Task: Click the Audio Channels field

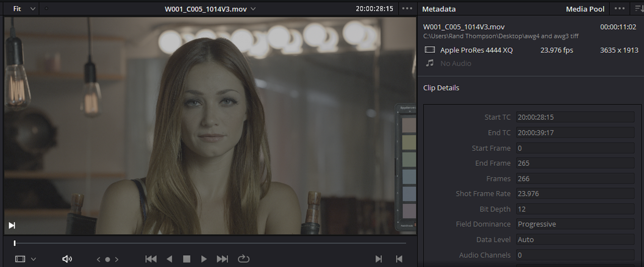Action: [575, 255]
